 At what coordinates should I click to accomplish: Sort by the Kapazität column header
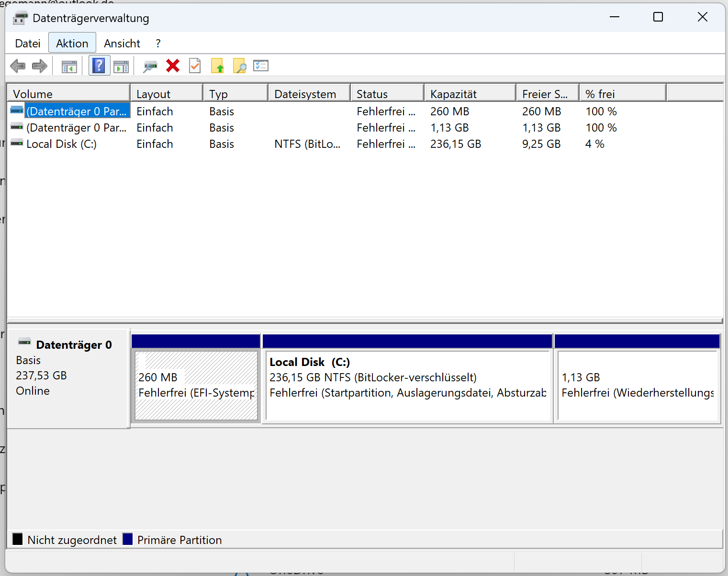(x=470, y=94)
